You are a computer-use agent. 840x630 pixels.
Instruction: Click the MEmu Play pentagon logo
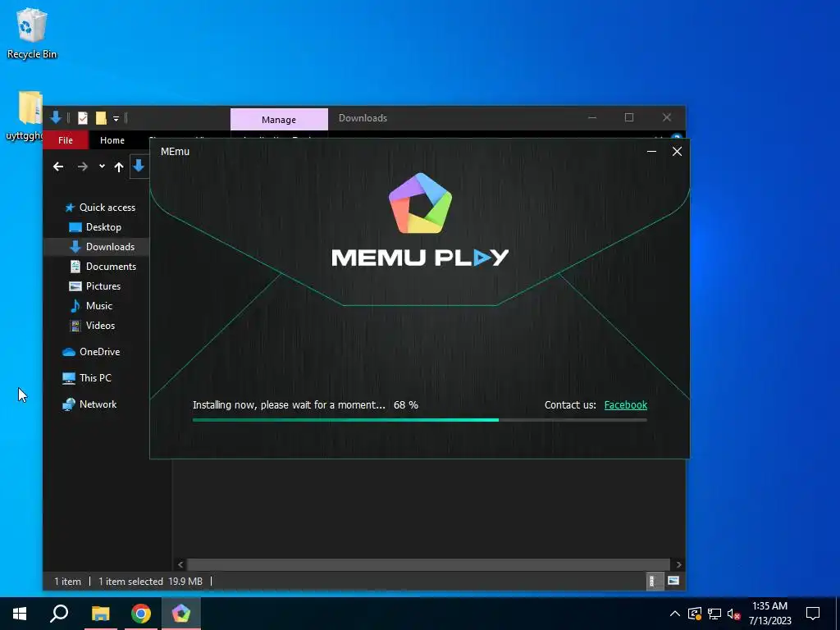(421, 203)
